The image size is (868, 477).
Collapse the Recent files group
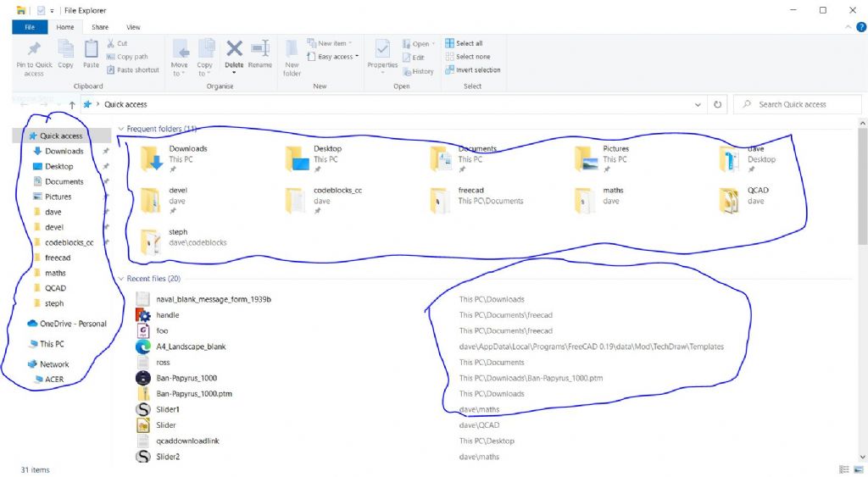121,279
